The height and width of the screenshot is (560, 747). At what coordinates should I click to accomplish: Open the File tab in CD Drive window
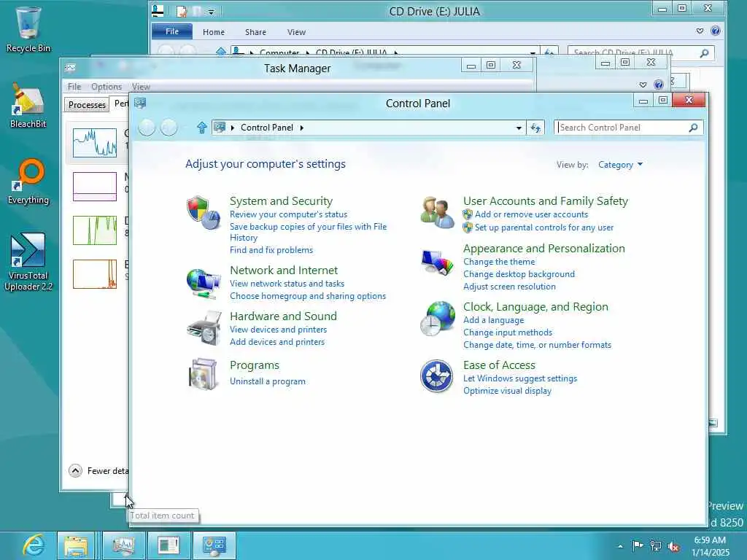click(x=172, y=31)
